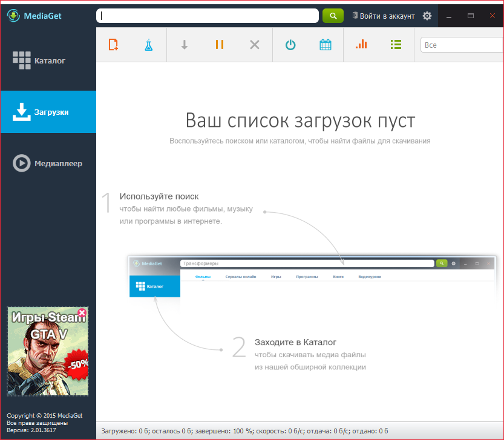Image resolution: width=504 pixels, height=440 pixels.
Task: Click the green list view icon
Action: (x=396, y=44)
